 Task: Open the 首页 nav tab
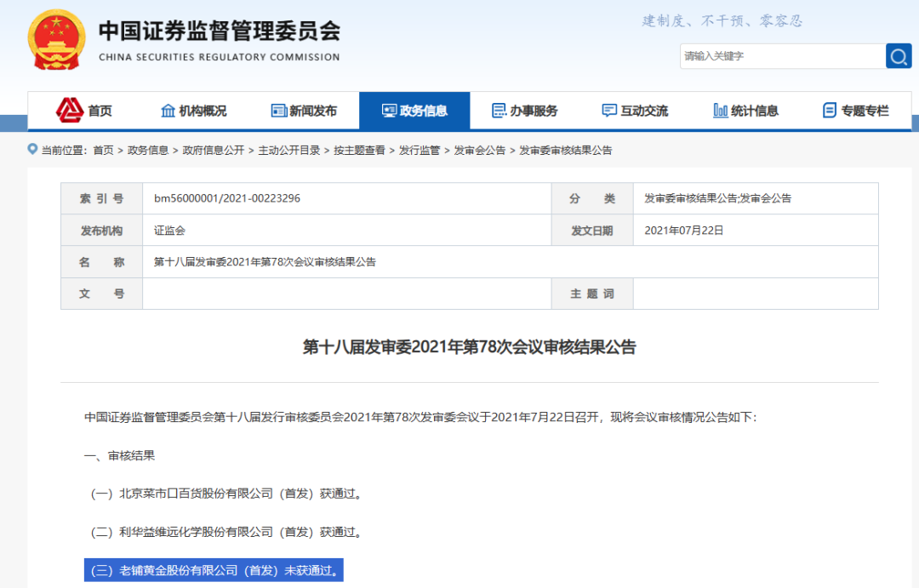83,111
